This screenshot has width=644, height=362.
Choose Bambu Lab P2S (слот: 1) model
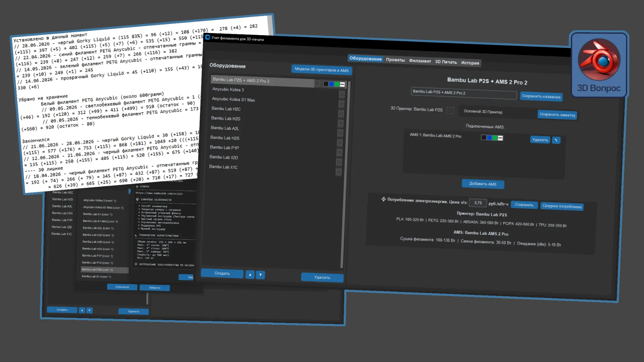tap(104, 269)
